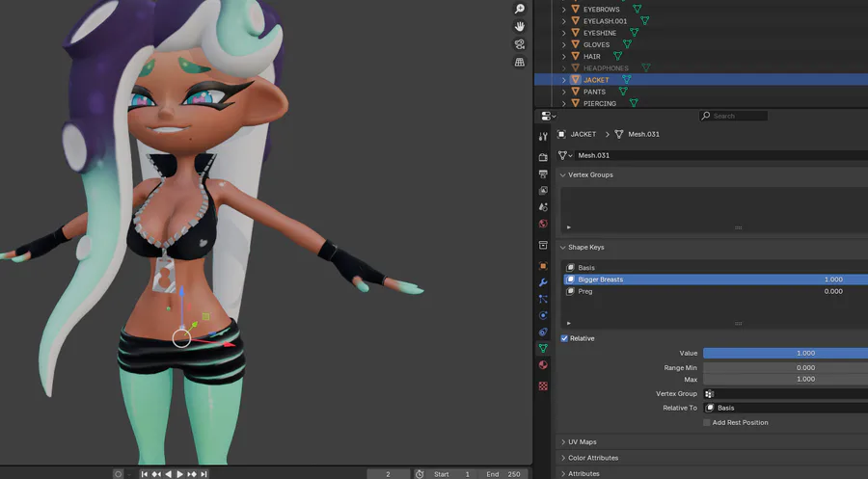Expand the EYESHINE object in outliner
868x479 pixels.
coord(563,33)
